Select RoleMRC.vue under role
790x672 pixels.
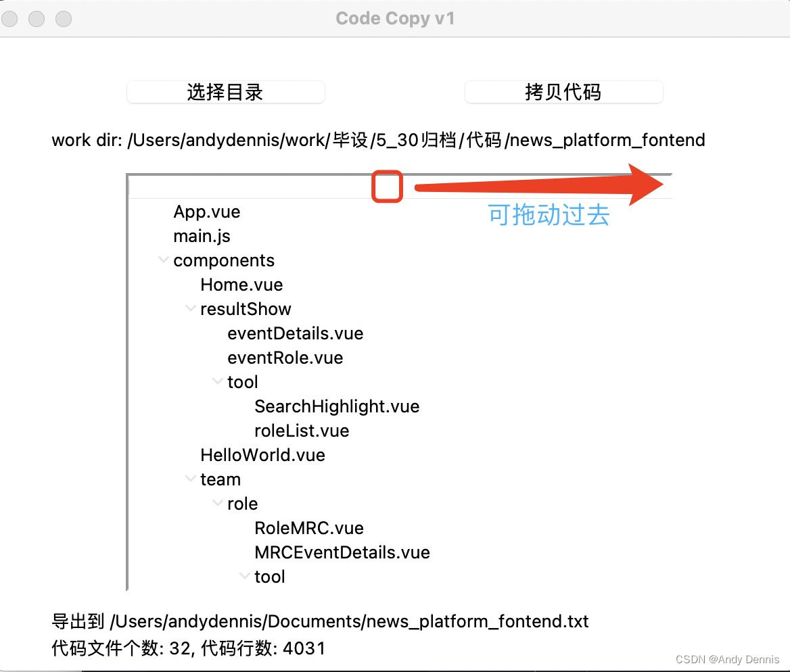pyautogui.click(x=309, y=528)
